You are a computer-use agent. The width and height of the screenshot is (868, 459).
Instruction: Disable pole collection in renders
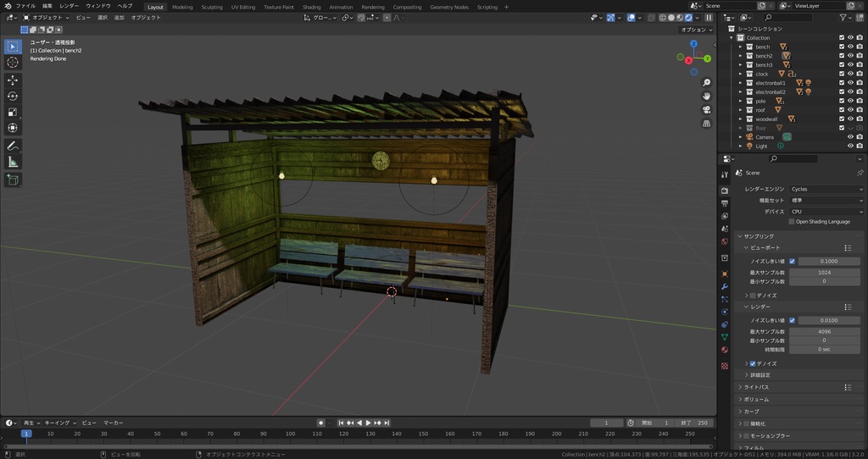(x=860, y=102)
